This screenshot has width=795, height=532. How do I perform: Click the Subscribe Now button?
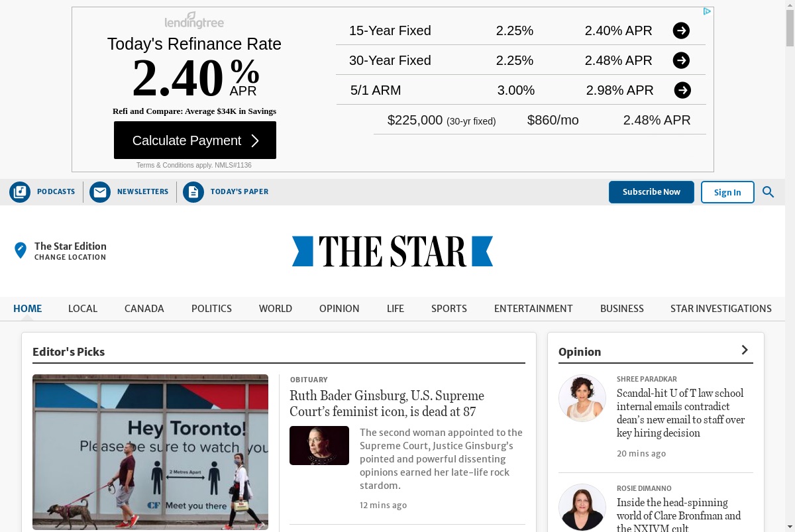(651, 192)
